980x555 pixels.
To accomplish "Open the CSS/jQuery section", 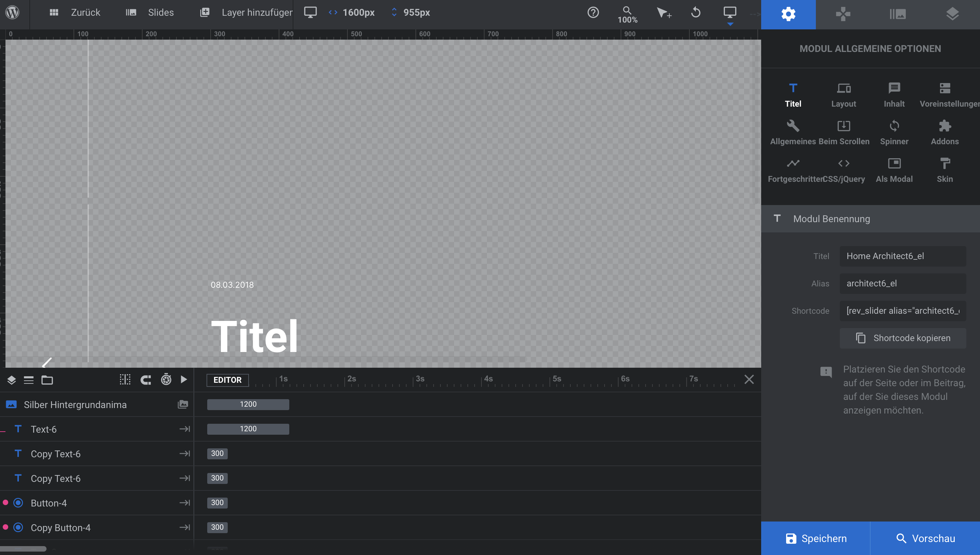I will (844, 171).
